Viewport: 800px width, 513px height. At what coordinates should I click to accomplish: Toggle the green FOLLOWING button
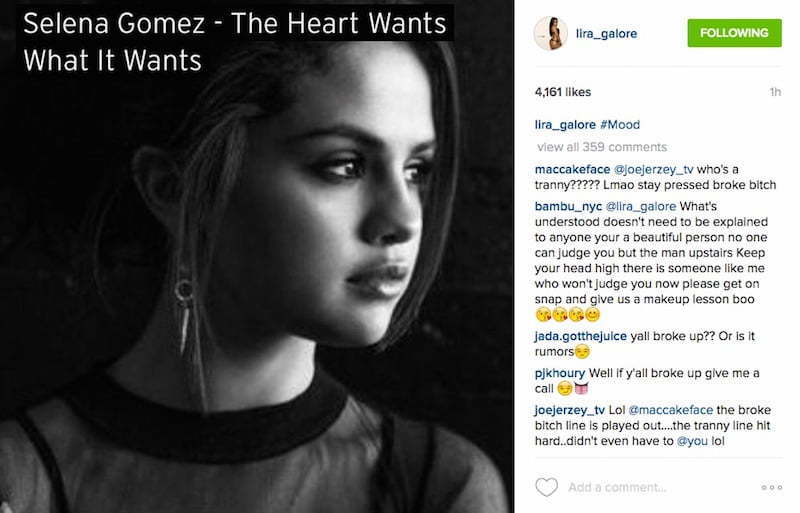734,33
